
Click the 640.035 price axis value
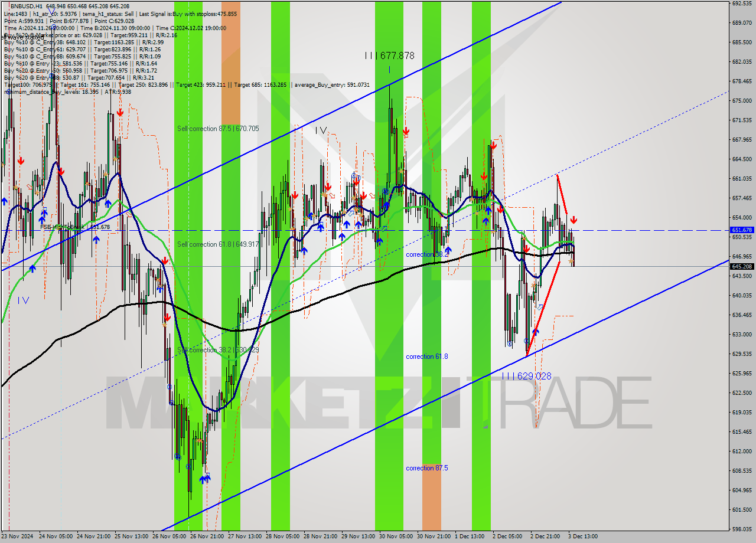pyautogui.click(x=741, y=295)
